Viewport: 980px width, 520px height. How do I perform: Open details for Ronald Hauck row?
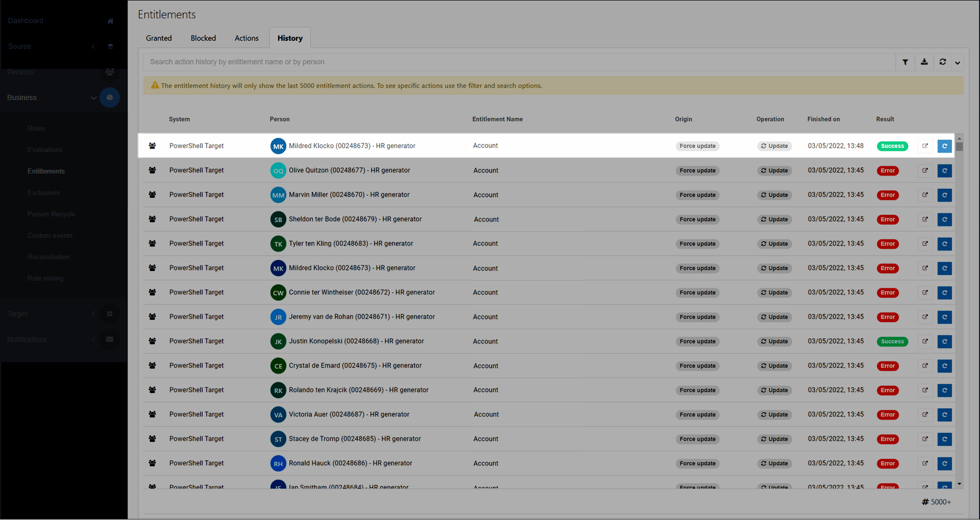coord(925,463)
